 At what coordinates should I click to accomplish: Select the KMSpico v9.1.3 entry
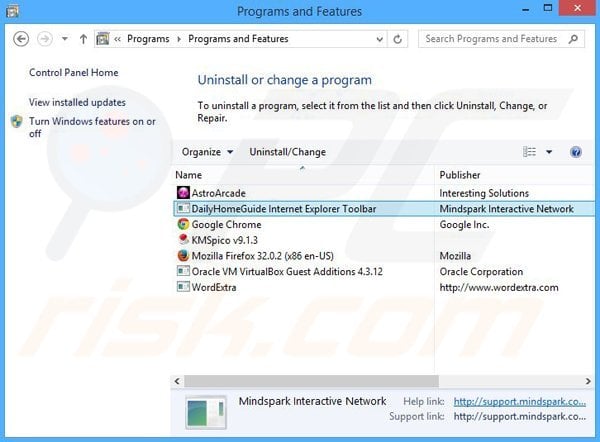tap(225, 240)
